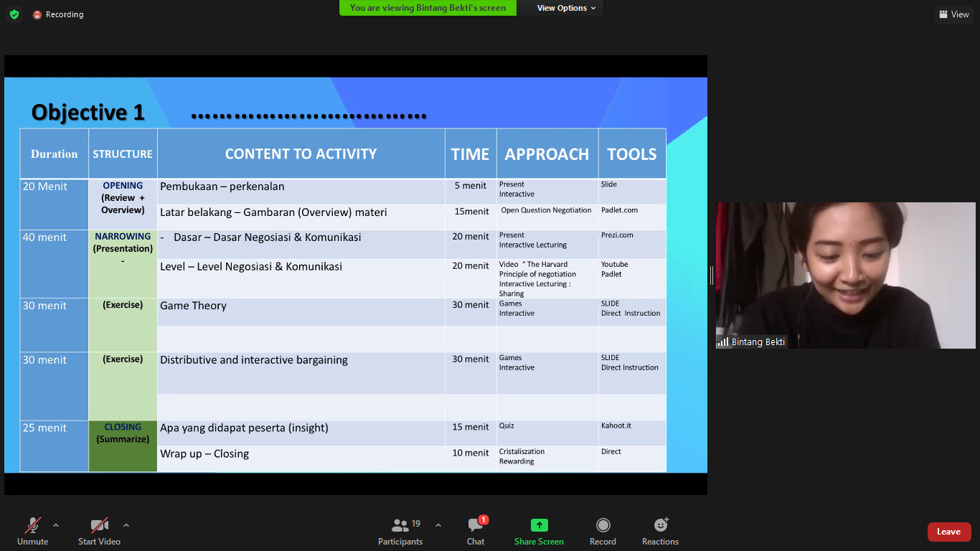Click signal bars icon beside Bintang Bekti
The image size is (980, 551).
(x=723, y=342)
